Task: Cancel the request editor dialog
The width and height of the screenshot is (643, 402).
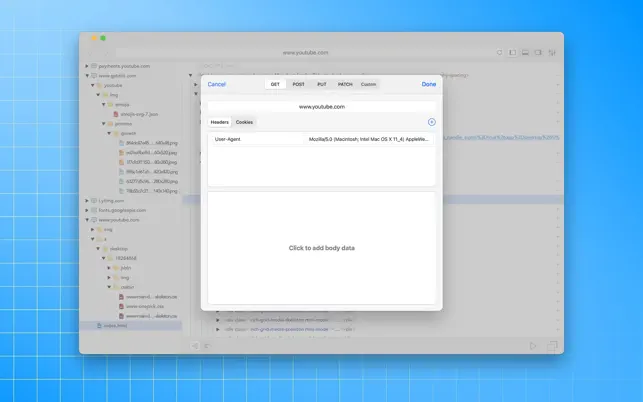Action: click(x=217, y=84)
